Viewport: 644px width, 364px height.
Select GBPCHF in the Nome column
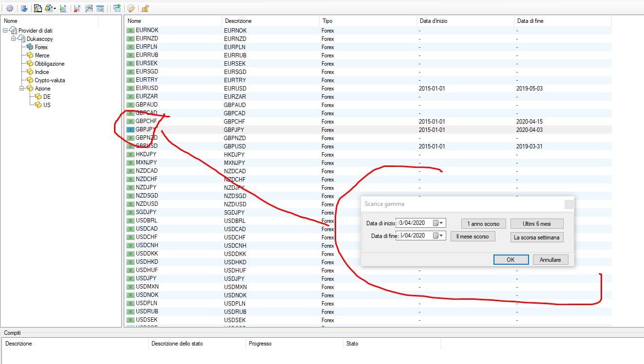tap(146, 122)
